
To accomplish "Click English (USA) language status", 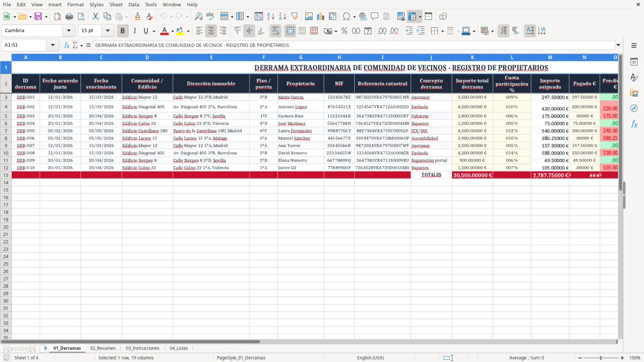I will pyautogui.click(x=370, y=358).
